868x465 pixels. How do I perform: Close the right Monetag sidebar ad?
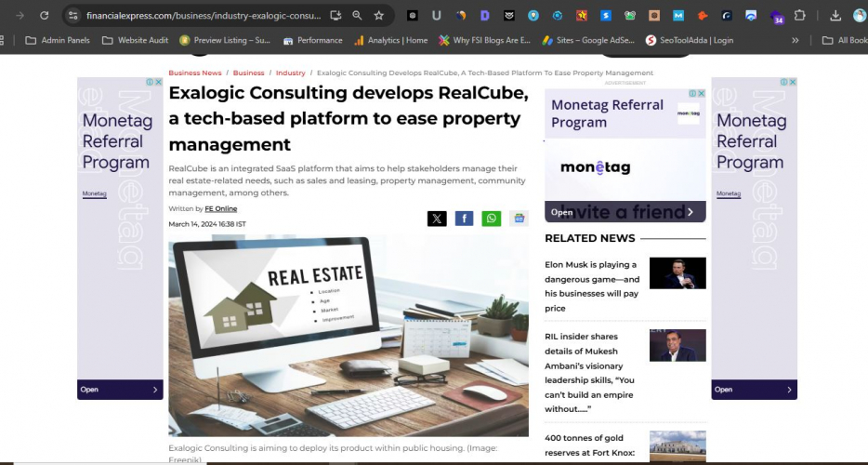click(x=793, y=82)
